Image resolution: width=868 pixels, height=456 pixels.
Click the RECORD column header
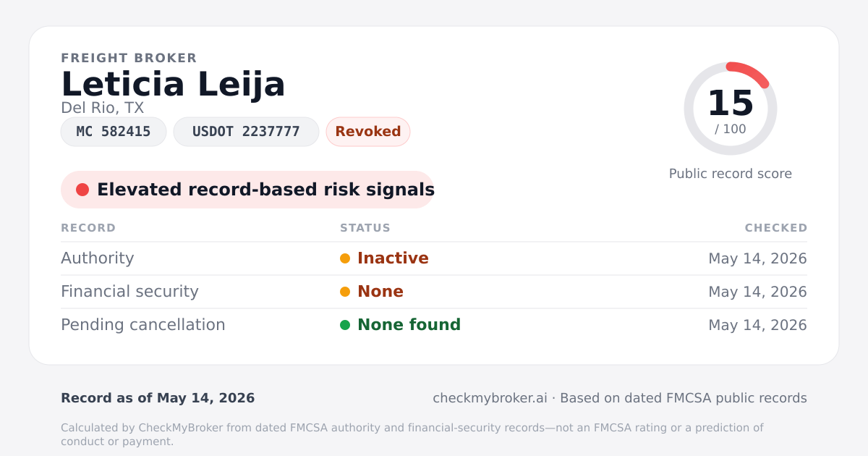(88, 228)
